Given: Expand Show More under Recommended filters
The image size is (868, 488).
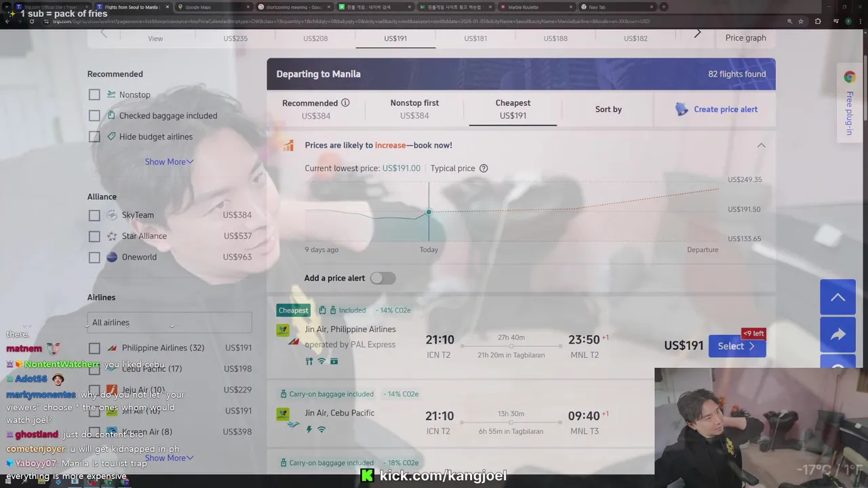Looking at the screenshot, I should coord(169,161).
